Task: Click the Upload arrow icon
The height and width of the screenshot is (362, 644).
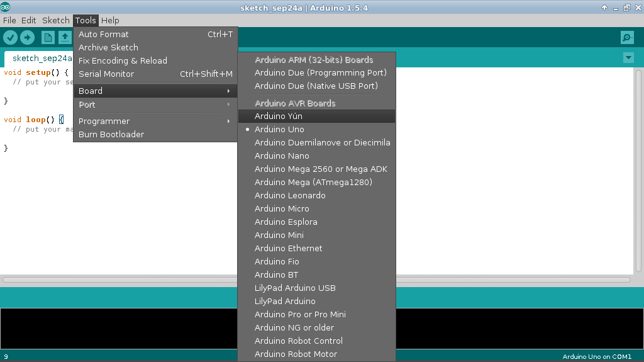Action: (28, 37)
